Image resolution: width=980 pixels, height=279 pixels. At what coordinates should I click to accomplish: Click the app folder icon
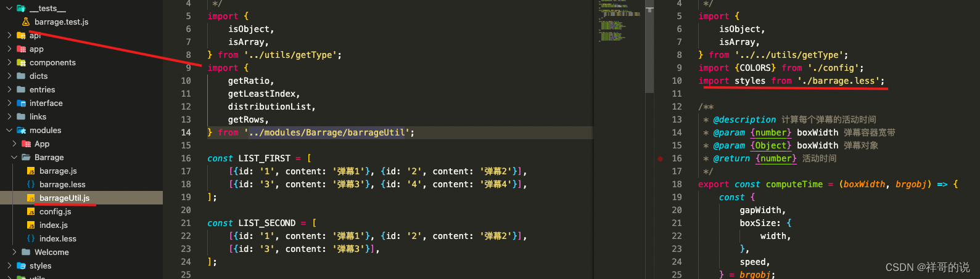pyautogui.click(x=21, y=49)
